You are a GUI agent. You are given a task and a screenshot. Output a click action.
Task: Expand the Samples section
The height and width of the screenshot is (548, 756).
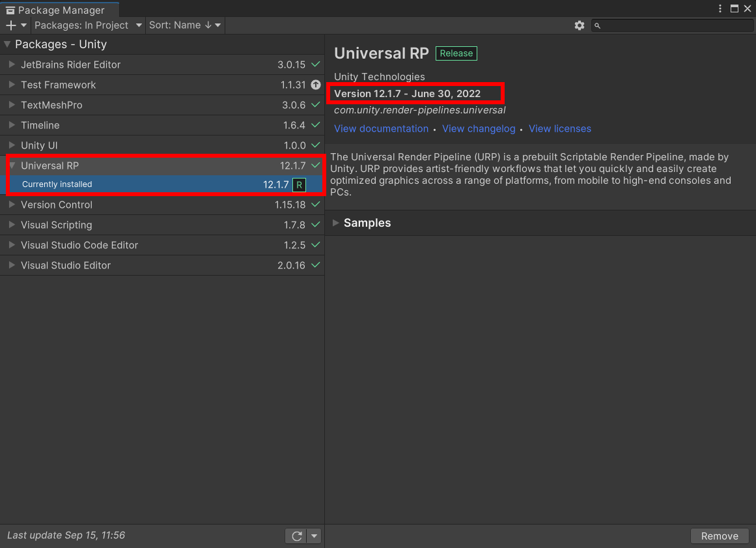(x=336, y=223)
